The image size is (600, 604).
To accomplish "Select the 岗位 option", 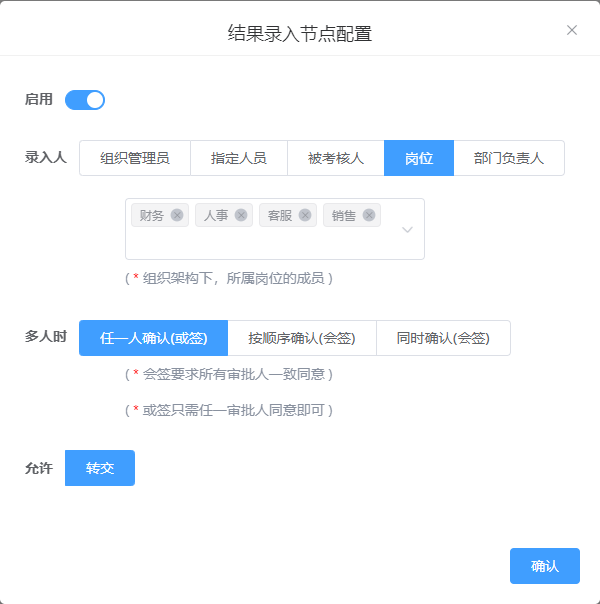I will (419, 158).
